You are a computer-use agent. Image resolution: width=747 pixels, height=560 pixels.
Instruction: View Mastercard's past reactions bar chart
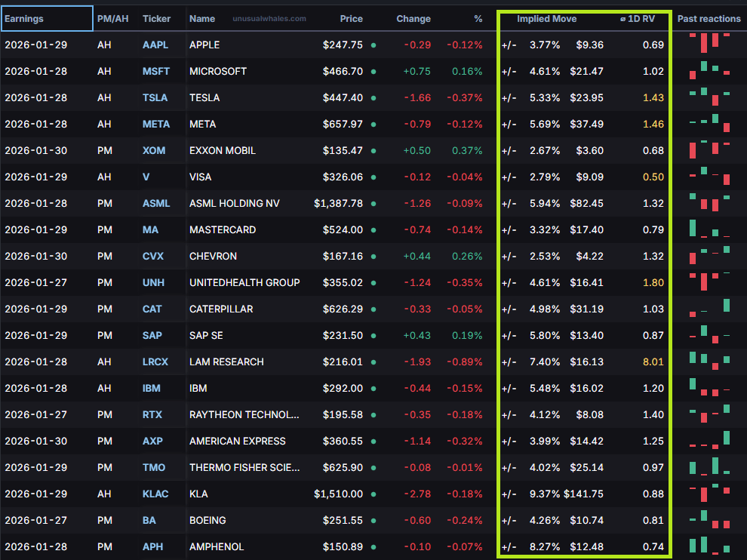(x=710, y=228)
